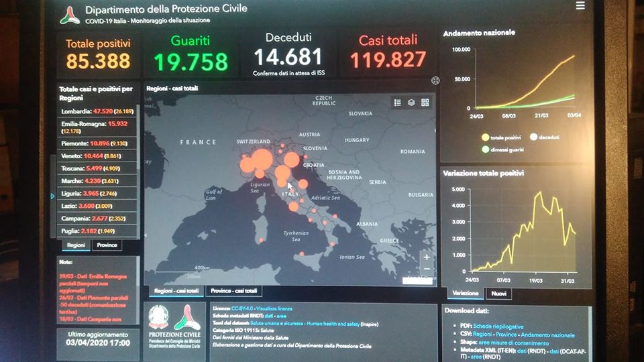Download shape 'aree misure di contenimento'
Viewport: 644px width, 362px height.
click(513, 343)
